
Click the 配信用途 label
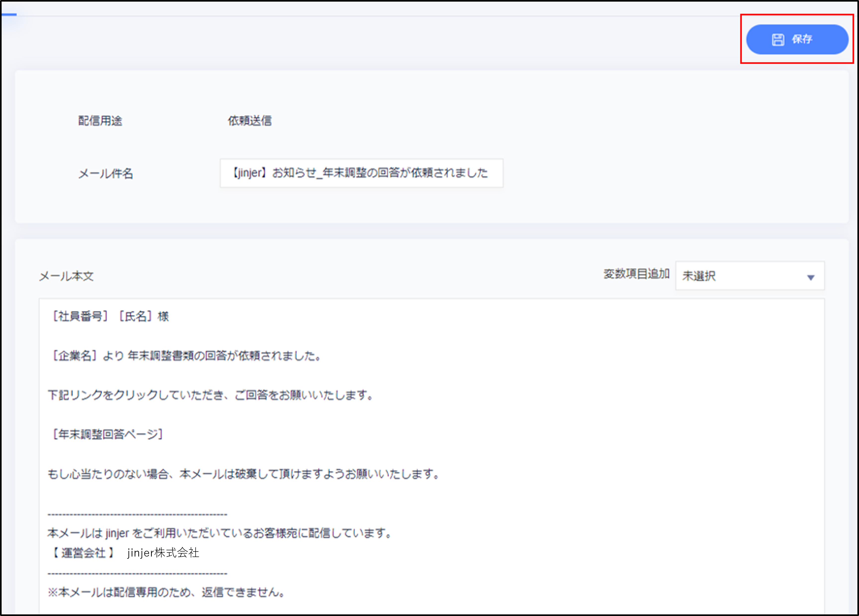[x=100, y=121]
